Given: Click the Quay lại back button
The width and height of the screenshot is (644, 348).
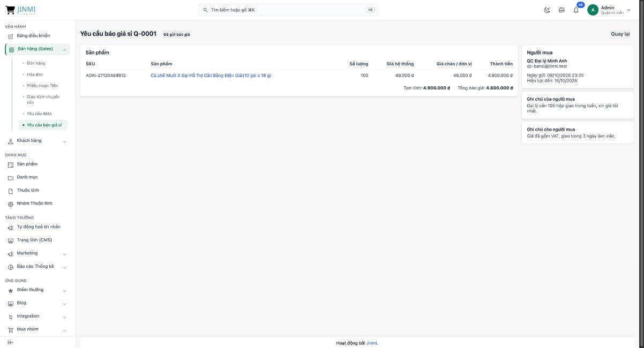Looking at the screenshot, I should click(620, 34).
